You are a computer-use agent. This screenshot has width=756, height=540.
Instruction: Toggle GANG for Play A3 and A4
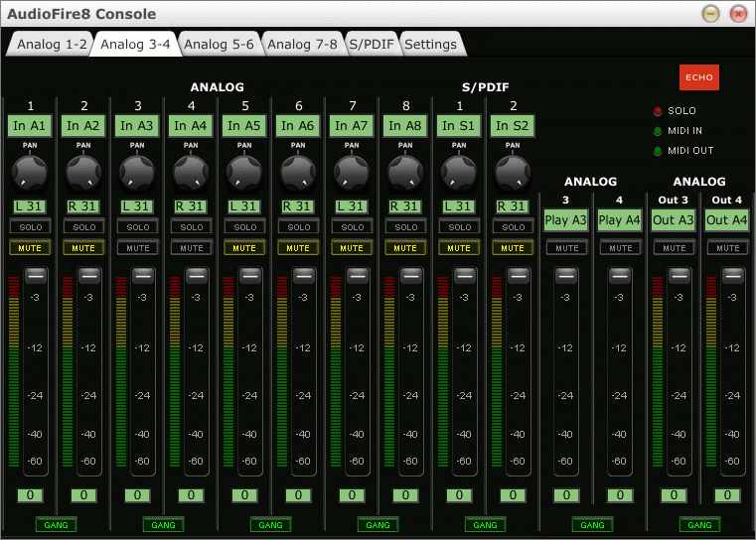point(592,525)
